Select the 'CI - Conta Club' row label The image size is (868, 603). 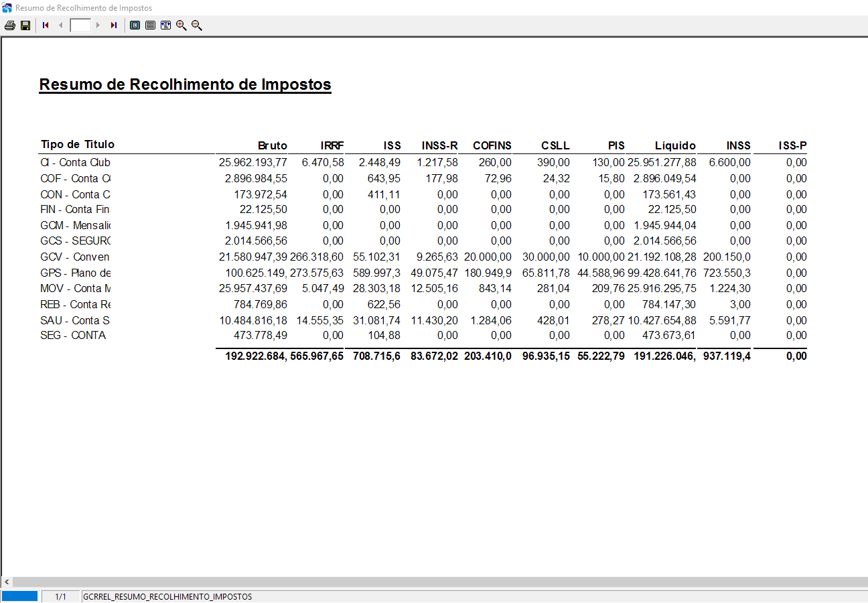point(75,162)
